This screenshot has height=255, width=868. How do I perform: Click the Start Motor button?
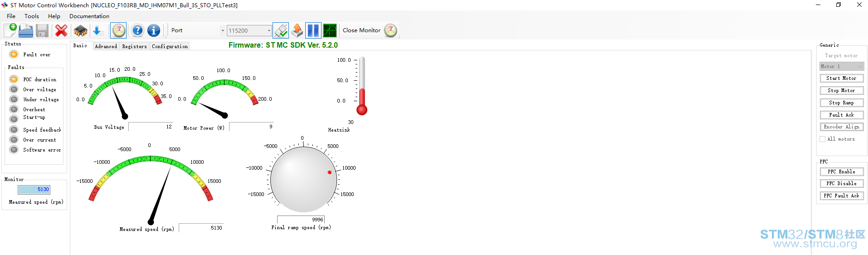point(841,78)
